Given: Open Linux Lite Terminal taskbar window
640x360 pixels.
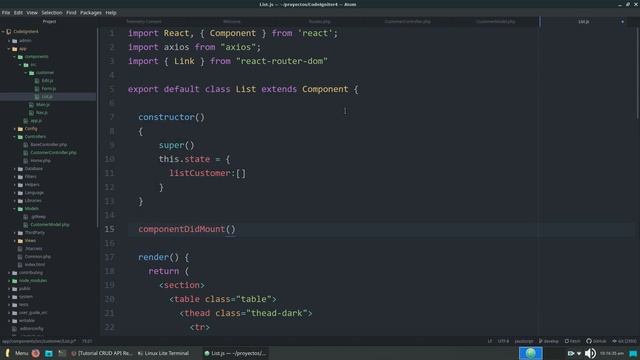Looking at the screenshot, I should click(x=163, y=353).
